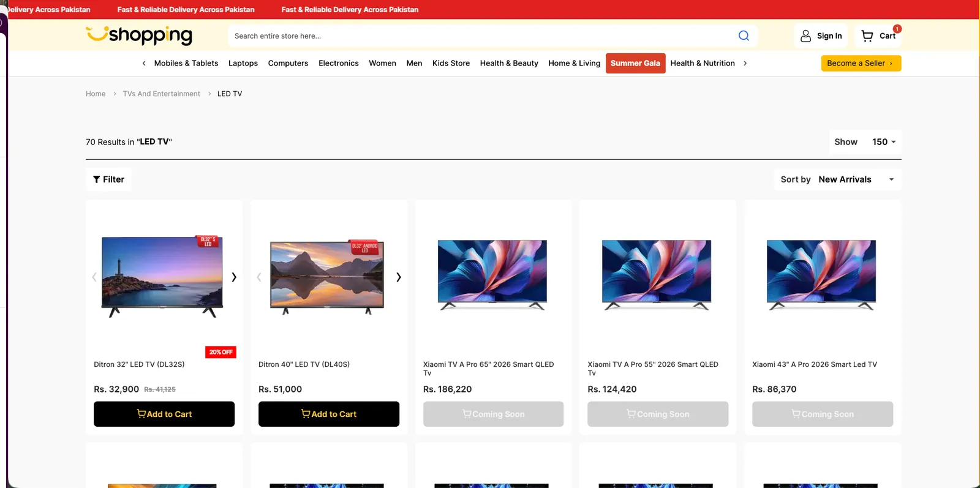Click Become a Seller button
Viewport: 980px width, 488px height.
[861, 63]
